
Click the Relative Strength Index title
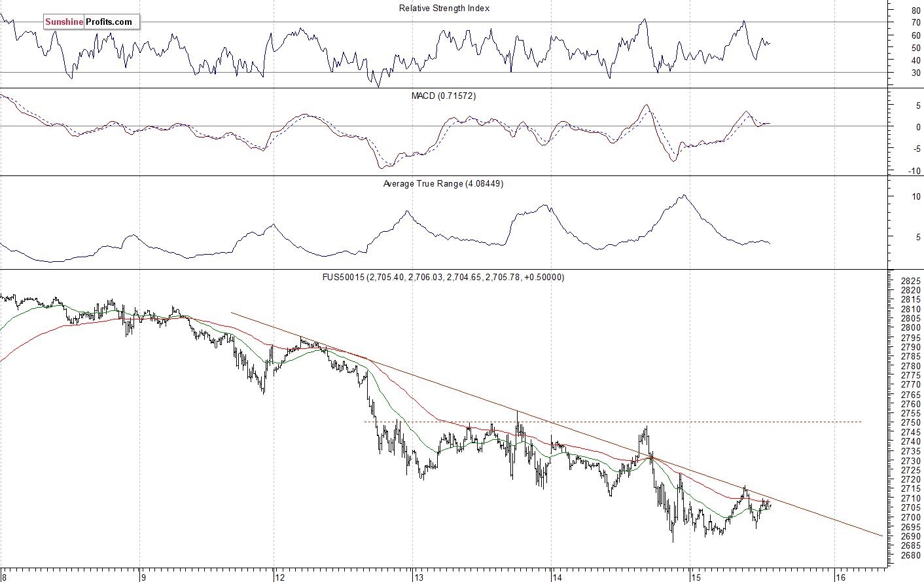(444, 9)
